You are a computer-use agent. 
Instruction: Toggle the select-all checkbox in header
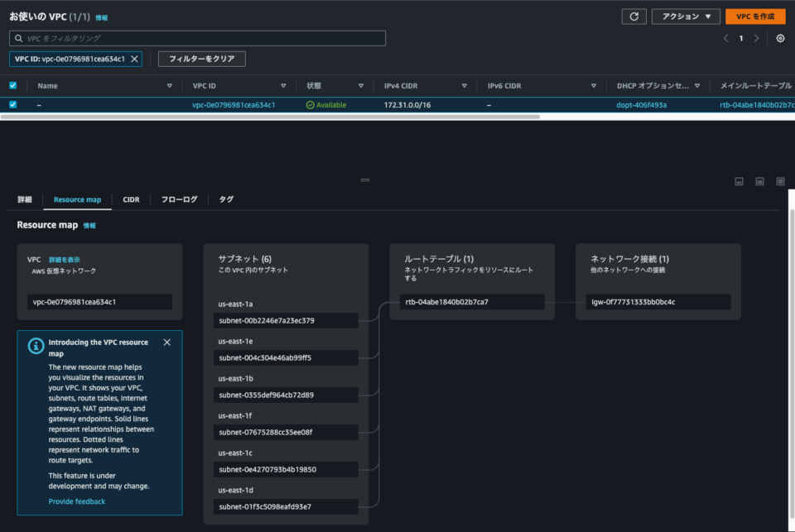point(12,85)
